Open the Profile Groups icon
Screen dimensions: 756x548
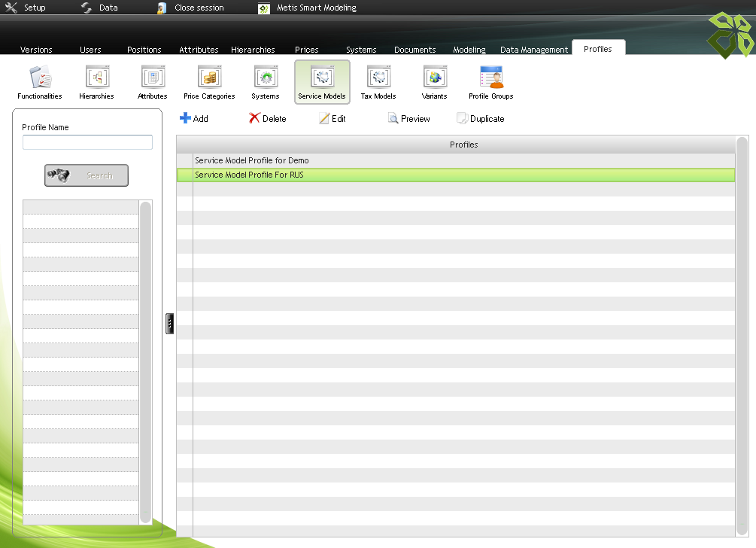tap(490, 82)
